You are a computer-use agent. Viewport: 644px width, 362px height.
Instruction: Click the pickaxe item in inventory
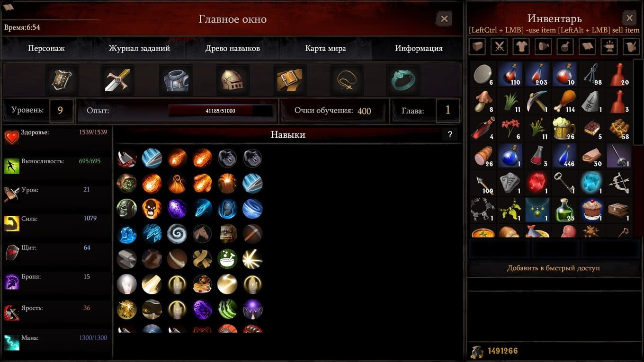tap(537, 101)
